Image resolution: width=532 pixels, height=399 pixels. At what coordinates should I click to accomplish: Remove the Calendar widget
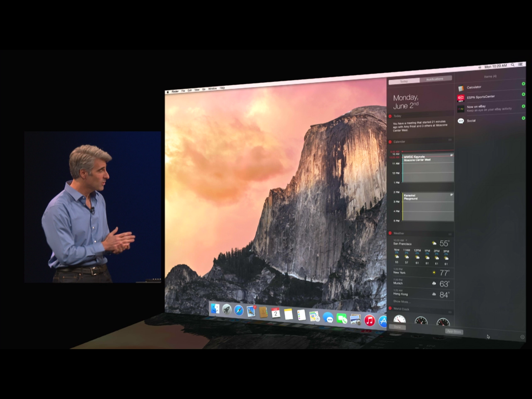[390, 142]
